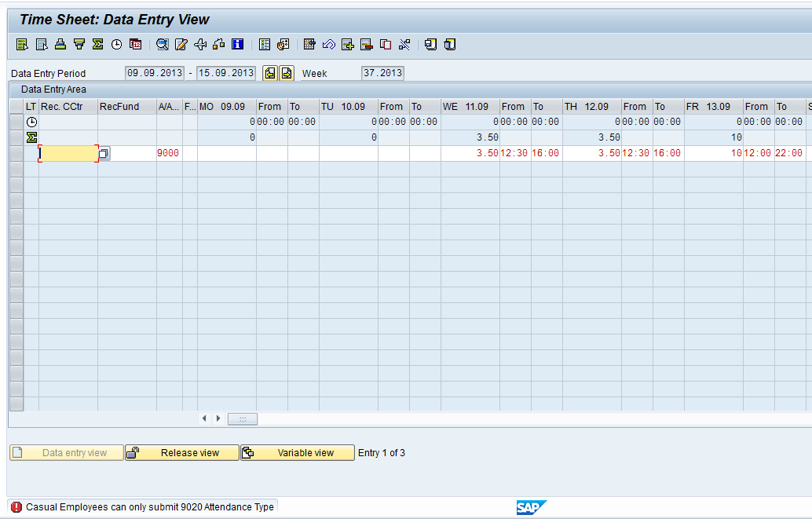Viewport: 812px width, 519px height.
Task: Click the magnifier details toolbar icon
Action: tap(163, 45)
